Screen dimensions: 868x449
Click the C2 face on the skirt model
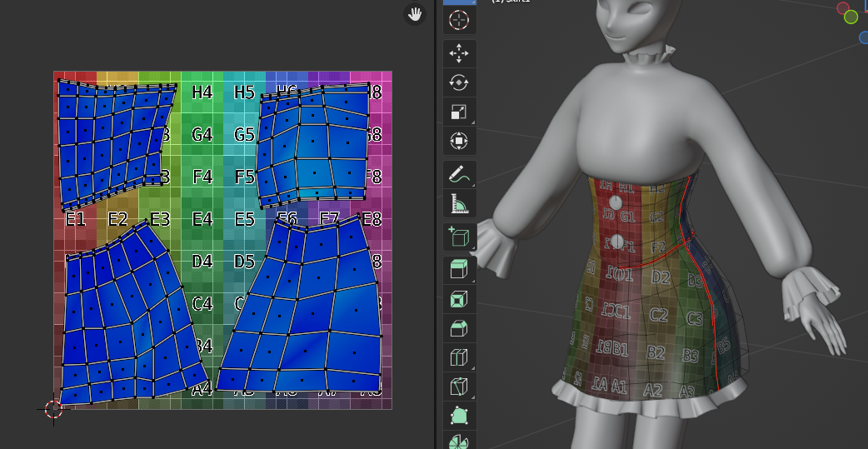pos(658,315)
